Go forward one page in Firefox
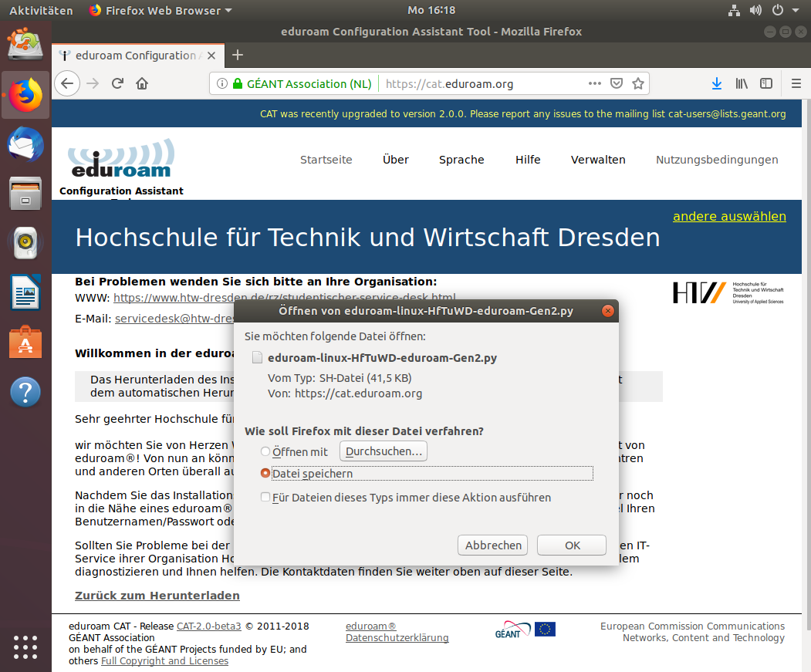 coord(93,83)
